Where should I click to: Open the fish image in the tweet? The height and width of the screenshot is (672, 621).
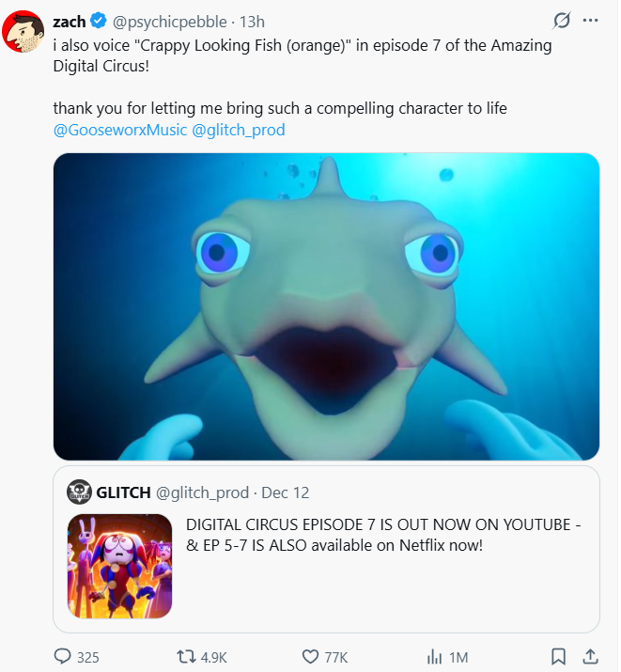[326, 306]
